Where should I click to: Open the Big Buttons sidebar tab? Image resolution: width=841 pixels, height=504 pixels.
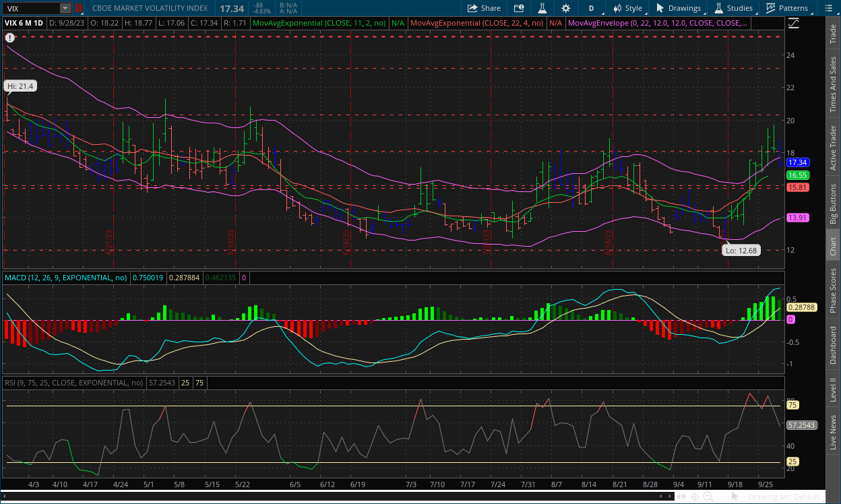pyautogui.click(x=834, y=204)
